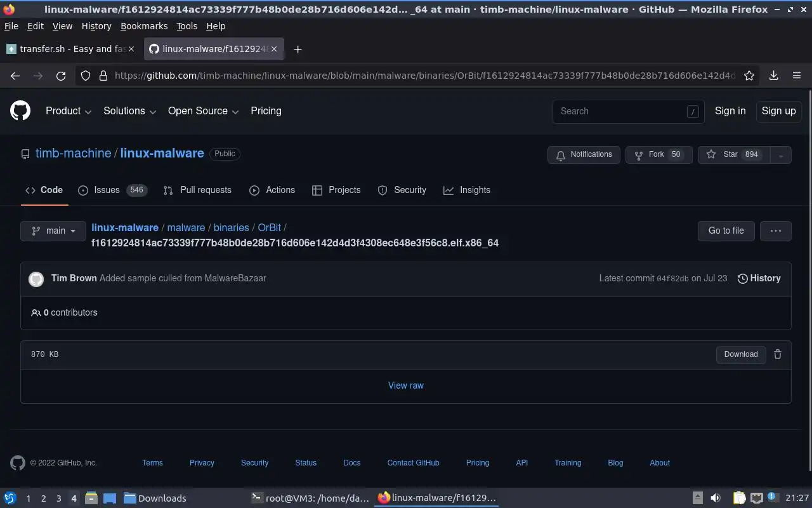This screenshot has width=812, height=508.
Task: Expand the Open Source dropdown
Action: (204, 110)
